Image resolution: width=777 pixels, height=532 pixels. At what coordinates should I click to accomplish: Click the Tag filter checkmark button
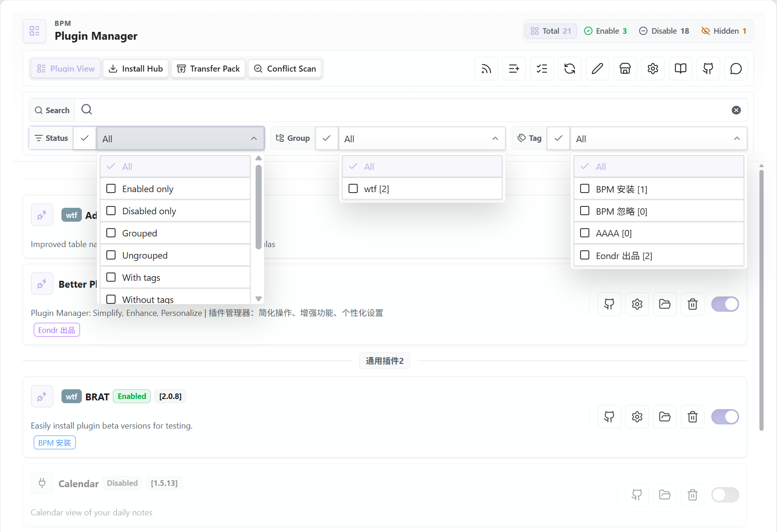point(558,138)
